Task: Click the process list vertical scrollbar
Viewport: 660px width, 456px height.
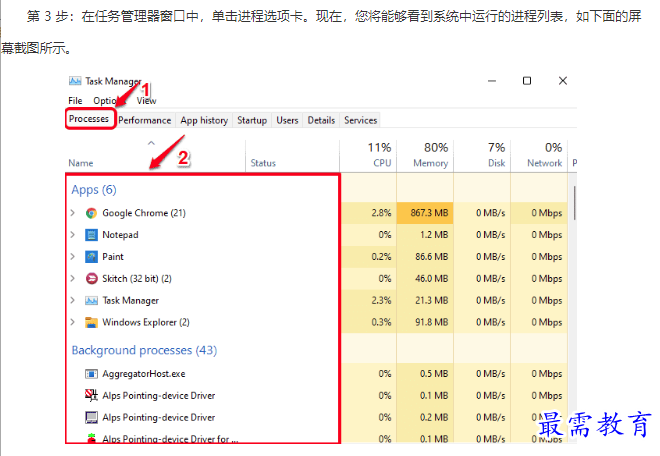Action: tap(575, 203)
